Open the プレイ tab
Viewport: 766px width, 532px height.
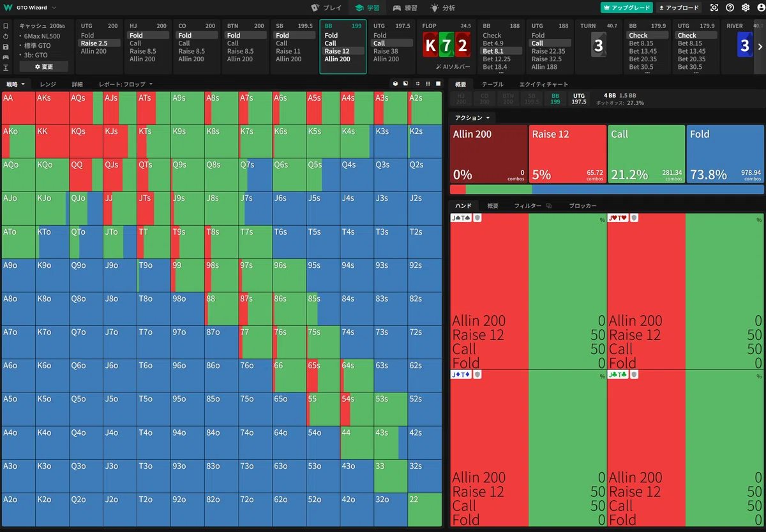pos(326,8)
